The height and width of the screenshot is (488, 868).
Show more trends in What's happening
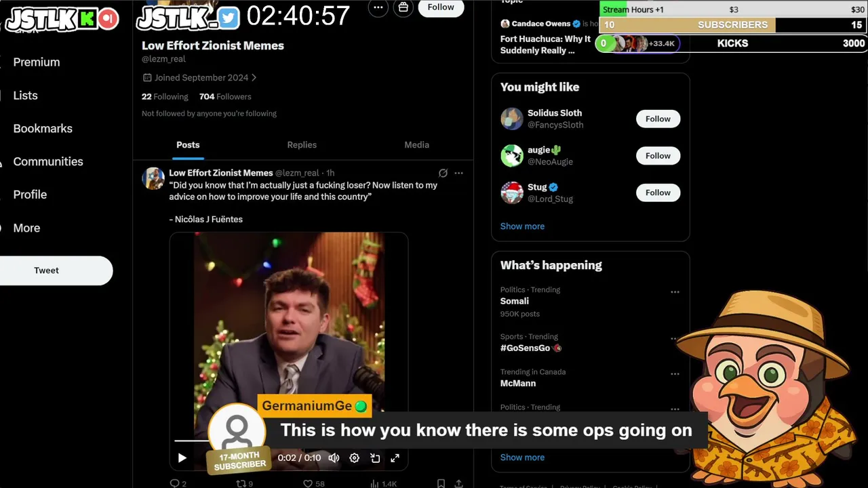click(x=522, y=457)
